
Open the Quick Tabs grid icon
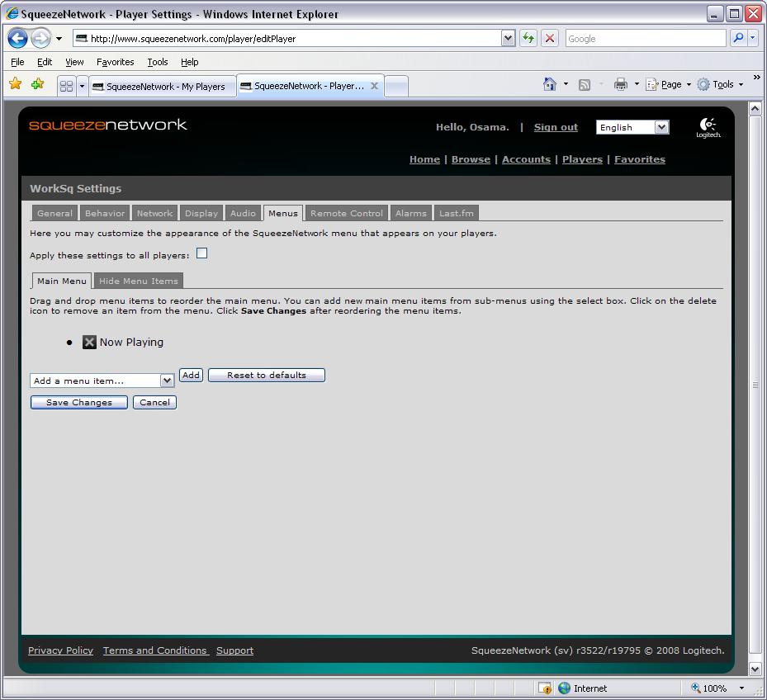[x=67, y=86]
